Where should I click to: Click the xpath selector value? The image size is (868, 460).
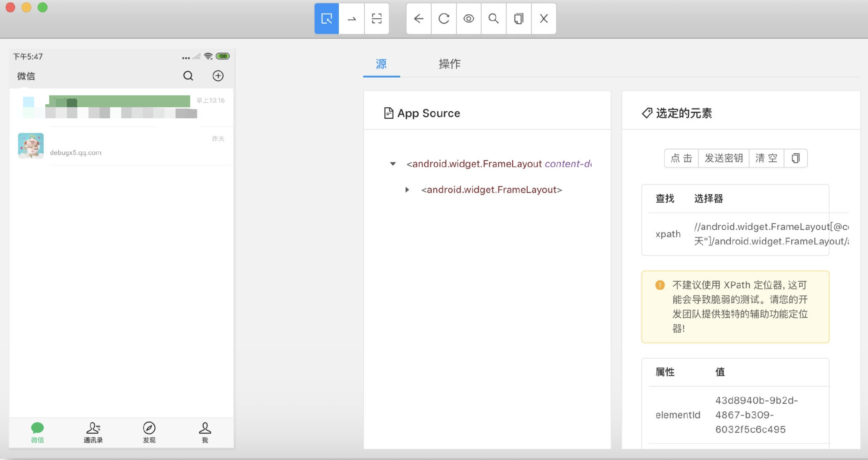(x=771, y=234)
